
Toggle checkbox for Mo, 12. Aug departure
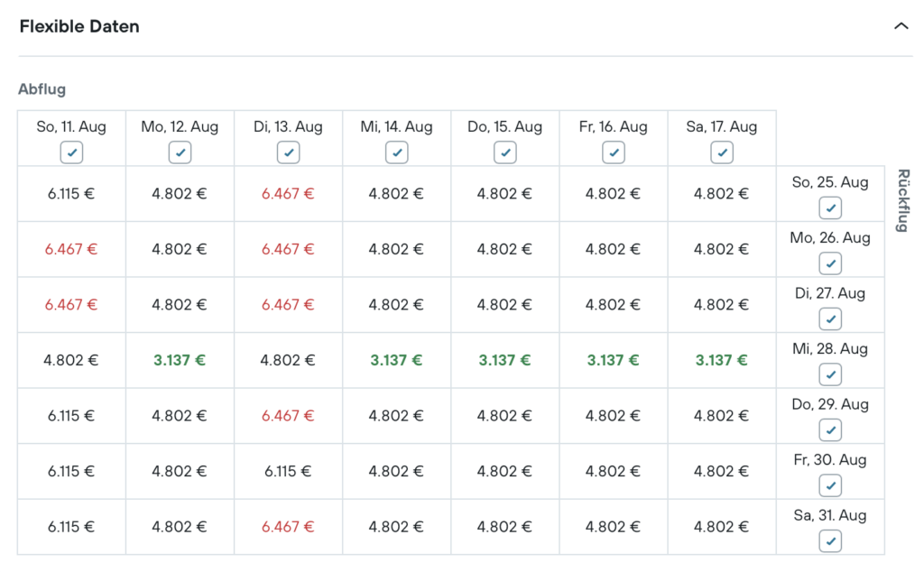(180, 152)
